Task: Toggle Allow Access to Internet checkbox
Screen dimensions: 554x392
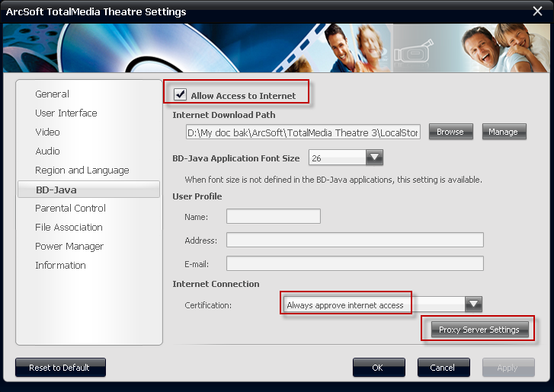Action: 180,94
